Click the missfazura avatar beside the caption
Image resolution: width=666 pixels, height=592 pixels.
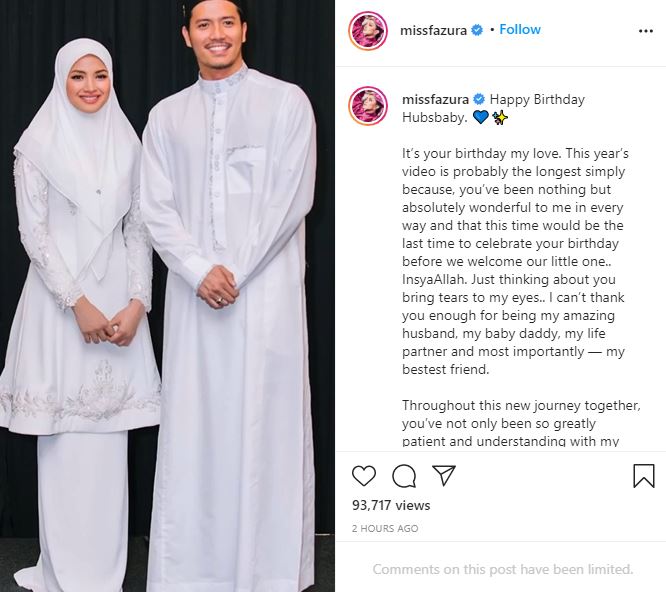368,106
